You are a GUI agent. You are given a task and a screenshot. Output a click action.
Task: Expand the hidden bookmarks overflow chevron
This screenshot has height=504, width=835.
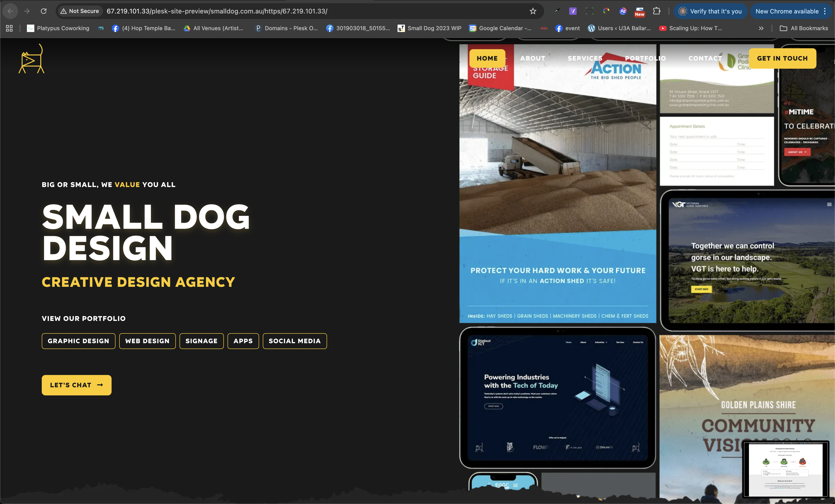pyautogui.click(x=761, y=29)
